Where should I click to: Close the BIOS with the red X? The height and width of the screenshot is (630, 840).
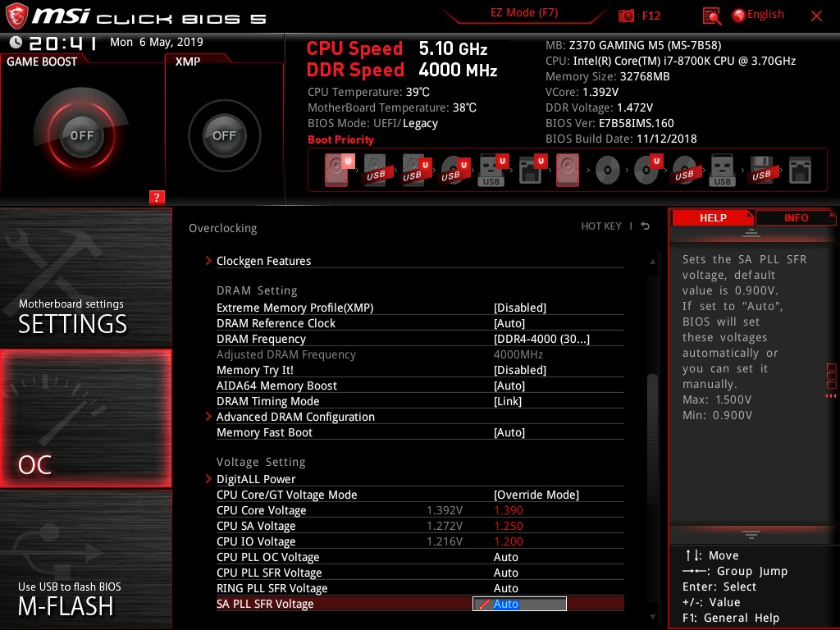pyautogui.click(x=816, y=16)
